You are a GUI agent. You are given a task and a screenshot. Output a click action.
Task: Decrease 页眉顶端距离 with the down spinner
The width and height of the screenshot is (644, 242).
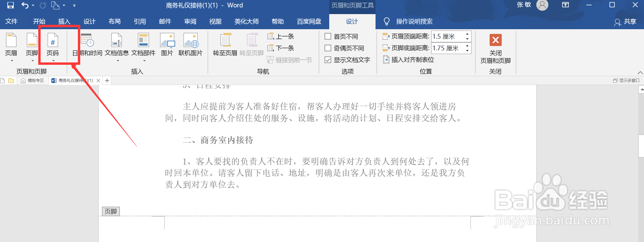(467, 39)
